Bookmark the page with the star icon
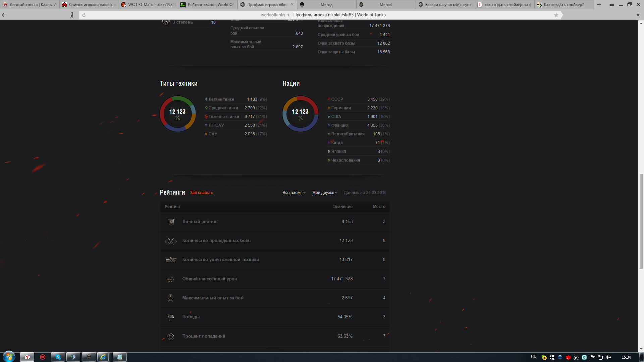 [x=556, y=15]
